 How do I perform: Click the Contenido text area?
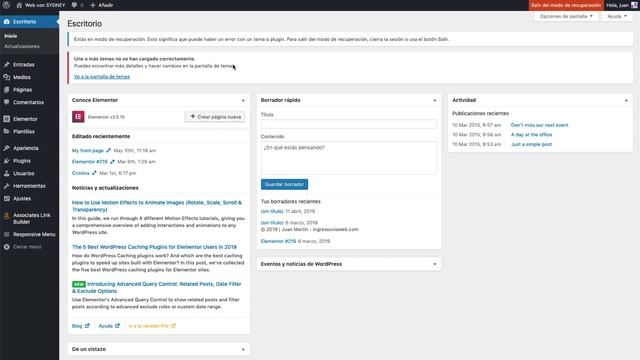pos(349,158)
